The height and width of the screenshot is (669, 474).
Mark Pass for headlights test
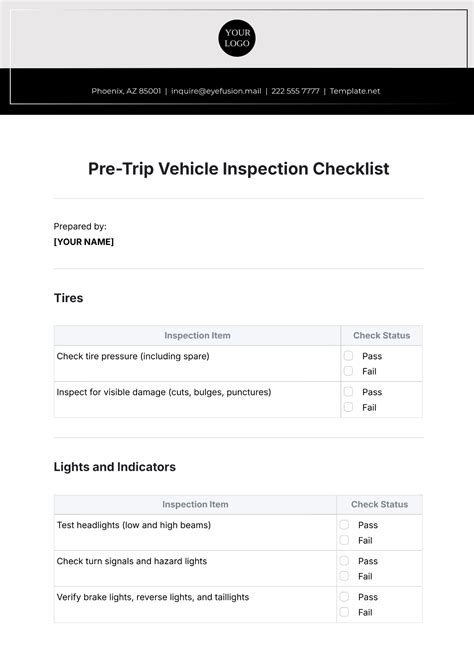pyautogui.click(x=344, y=525)
